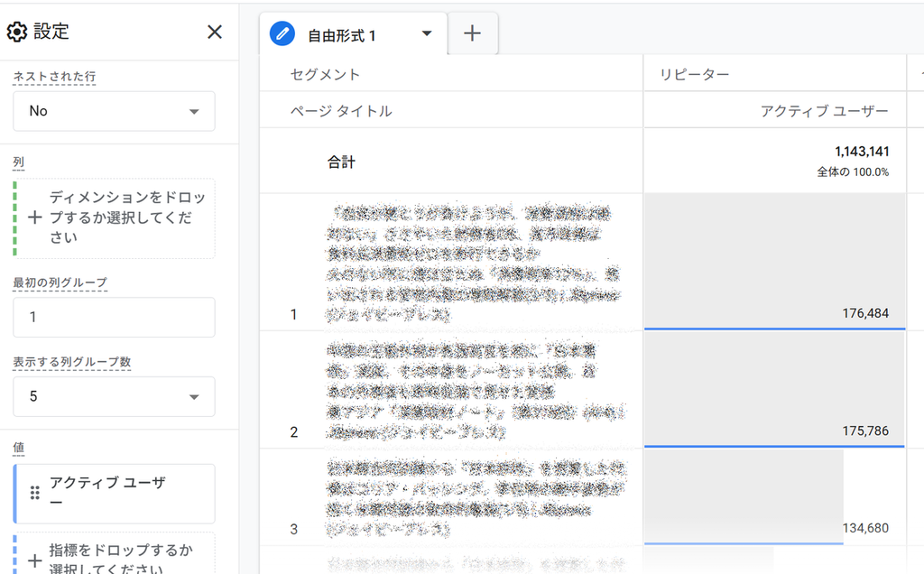Sort by アクティブ ユーザー column header
The height and width of the screenshot is (574, 924).
pos(824,111)
